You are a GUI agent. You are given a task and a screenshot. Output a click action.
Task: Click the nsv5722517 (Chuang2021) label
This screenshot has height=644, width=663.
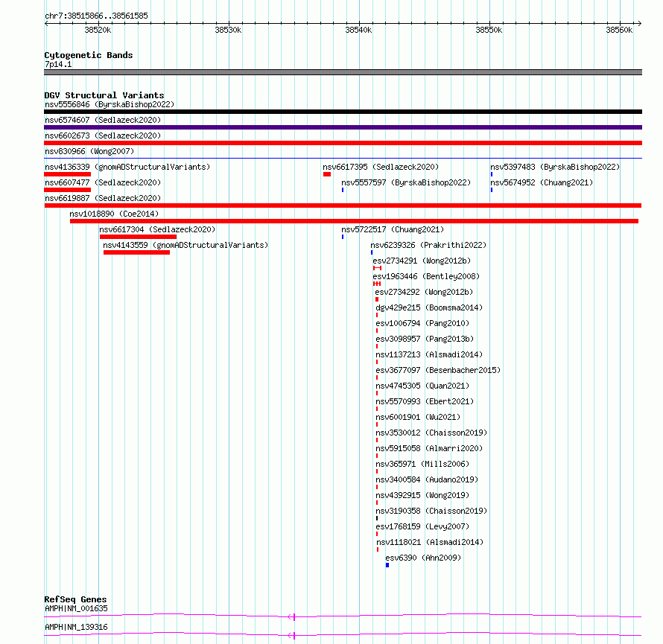pos(393,229)
